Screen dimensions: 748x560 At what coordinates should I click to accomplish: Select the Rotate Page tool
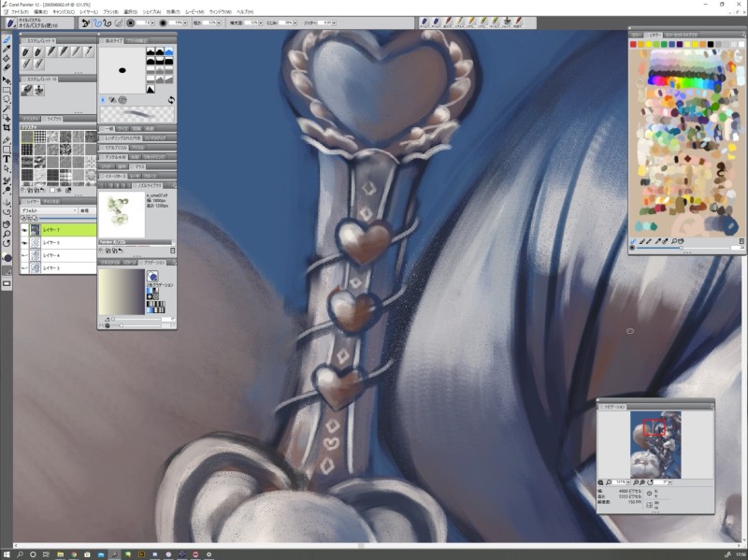click(x=7, y=243)
